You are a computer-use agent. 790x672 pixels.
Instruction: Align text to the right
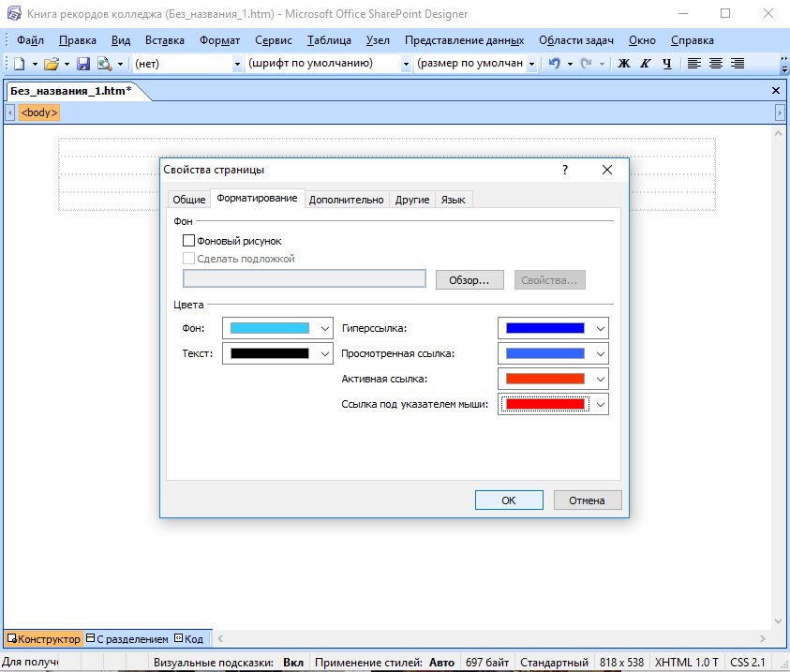tap(738, 64)
